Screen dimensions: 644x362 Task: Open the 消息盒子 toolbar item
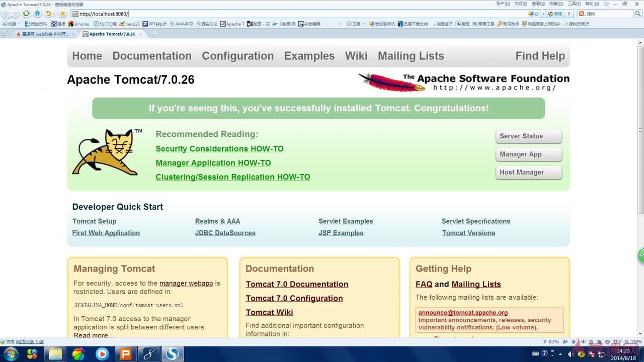pyautogui.click(x=442, y=24)
